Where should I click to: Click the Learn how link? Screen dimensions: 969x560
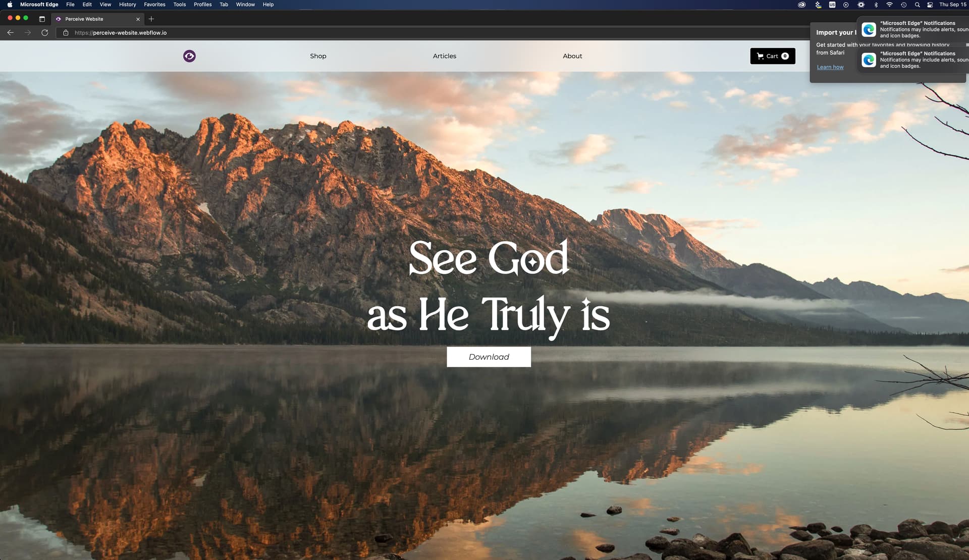[830, 67]
